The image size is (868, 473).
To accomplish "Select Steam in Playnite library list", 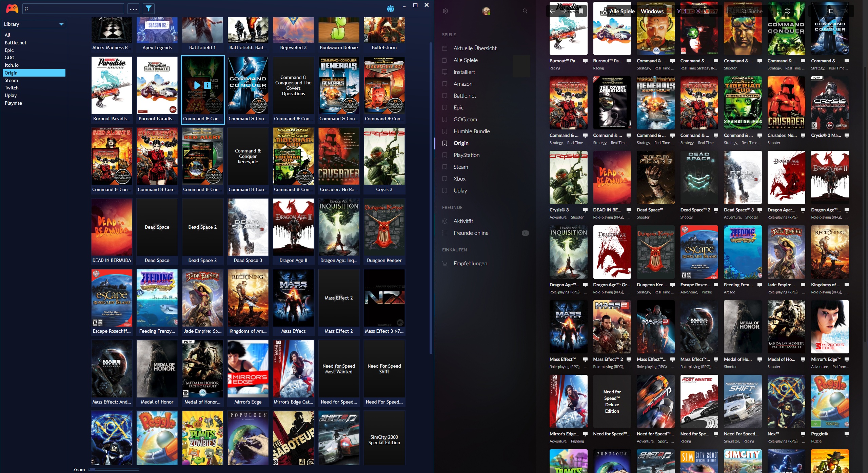I will [11, 80].
